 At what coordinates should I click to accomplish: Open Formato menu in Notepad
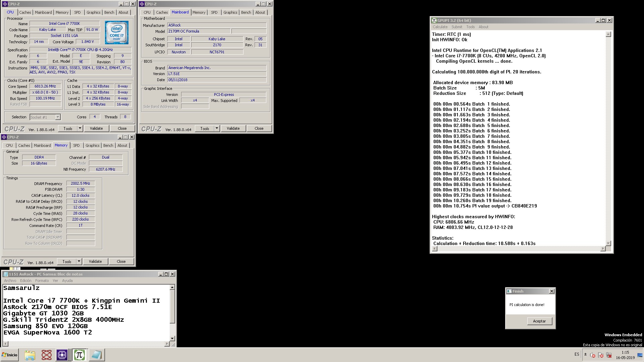click(42, 281)
